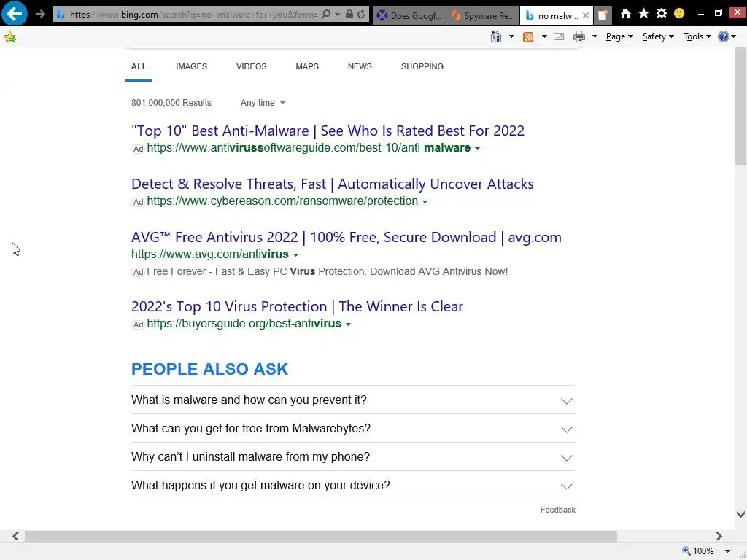The height and width of the screenshot is (560, 747).
Task: Click the smiley feedback icon
Action: 679,13
